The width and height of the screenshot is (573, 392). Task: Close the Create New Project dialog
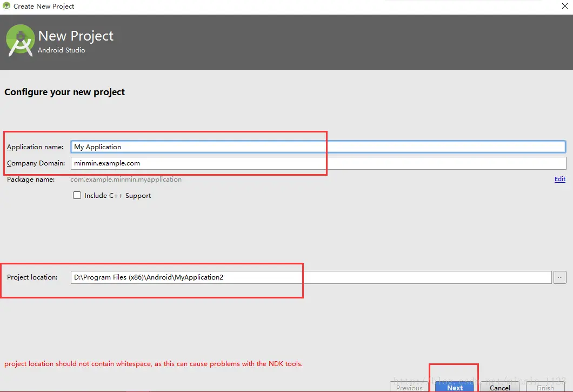point(564,6)
